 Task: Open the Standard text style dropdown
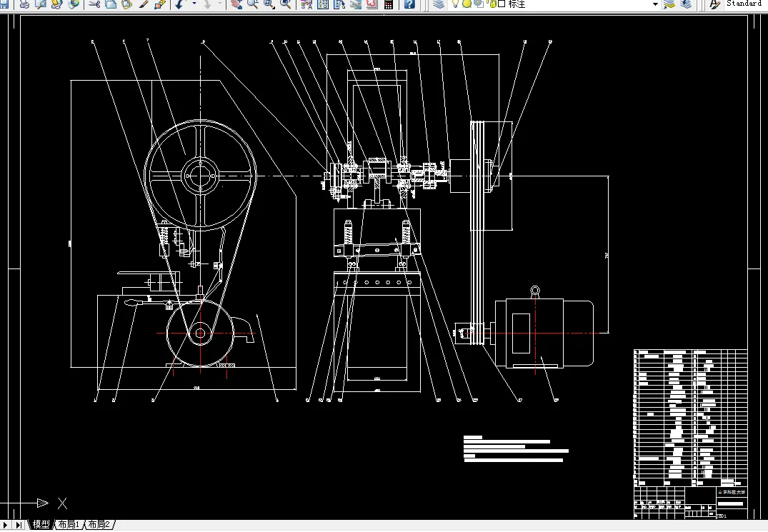pos(746,4)
